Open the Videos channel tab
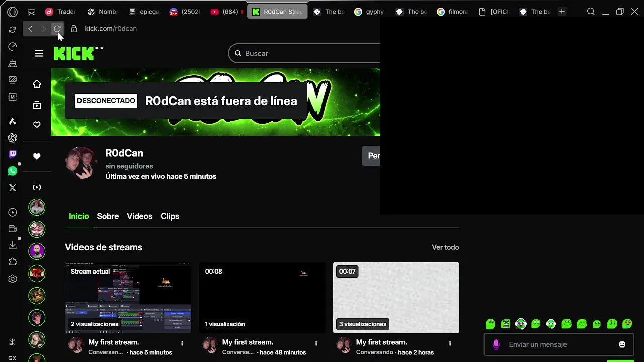 pos(139,216)
